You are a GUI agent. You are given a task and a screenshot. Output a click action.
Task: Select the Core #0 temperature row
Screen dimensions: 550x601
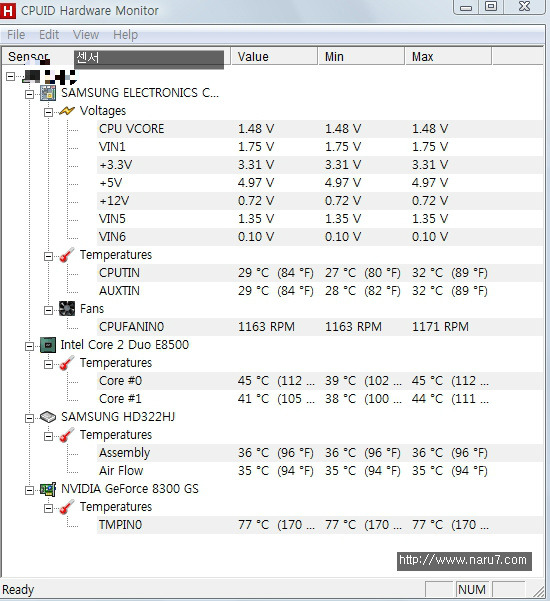[320, 381]
